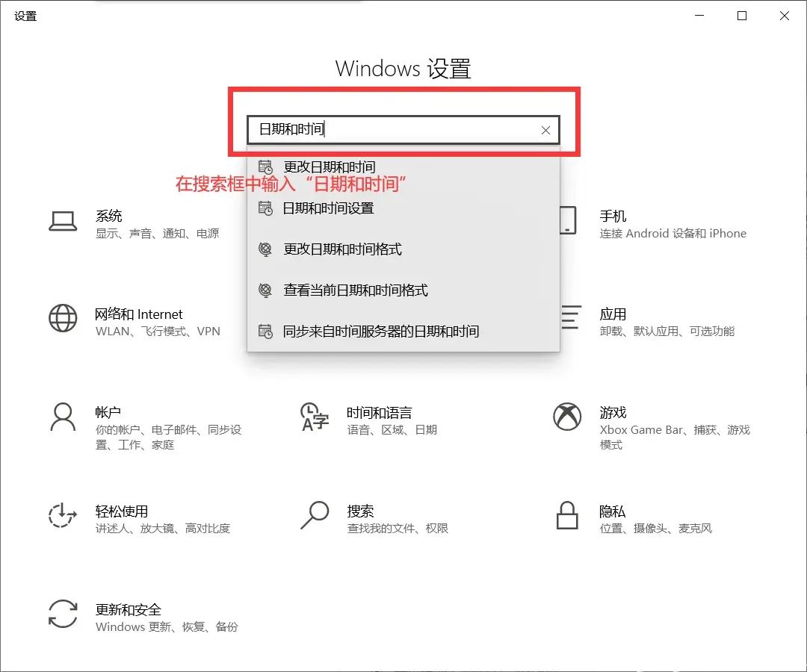The width and height of the screenshot is (807, 672).
Task: Click globe icon beside 更改日期和时间格式
Action: point(265,249)
